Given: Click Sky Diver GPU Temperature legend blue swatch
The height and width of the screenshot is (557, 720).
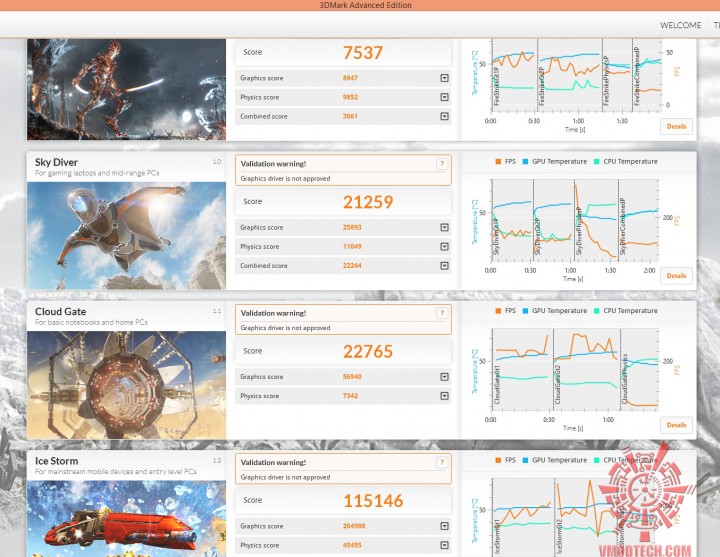Looking at the screenshot, I should (525, 162).
